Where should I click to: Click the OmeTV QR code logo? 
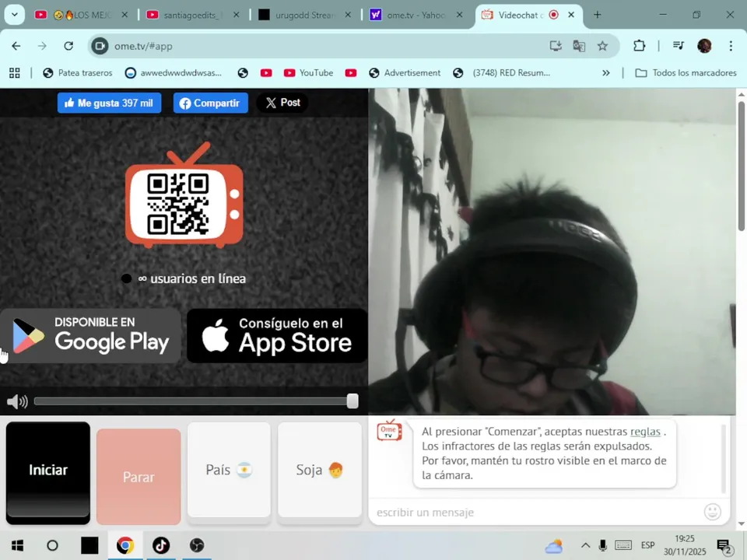pos(184,196)
